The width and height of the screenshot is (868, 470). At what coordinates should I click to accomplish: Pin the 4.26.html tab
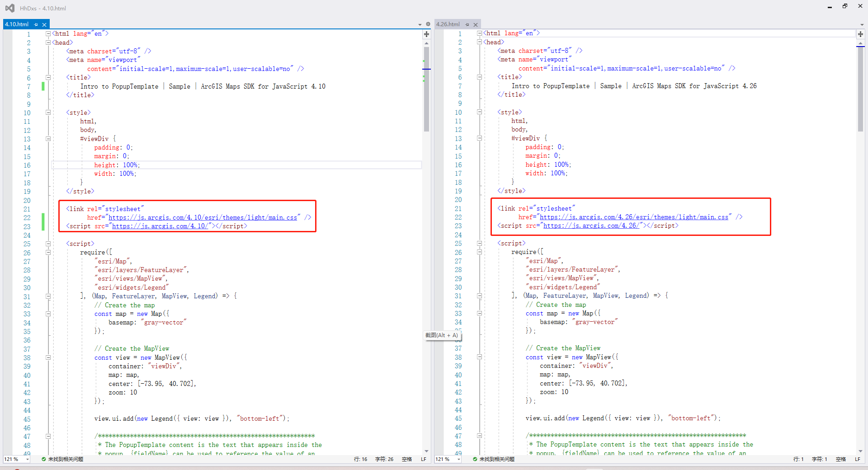click(468, 24)
